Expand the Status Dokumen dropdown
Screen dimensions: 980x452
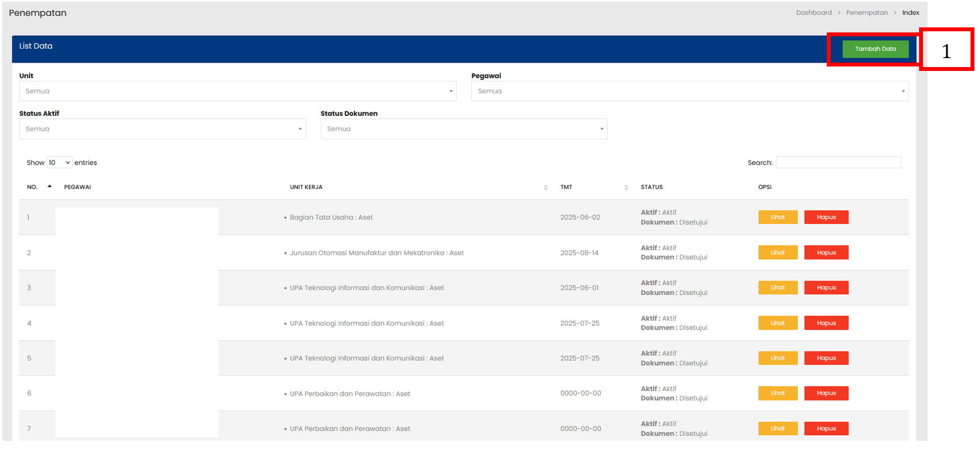463,129
